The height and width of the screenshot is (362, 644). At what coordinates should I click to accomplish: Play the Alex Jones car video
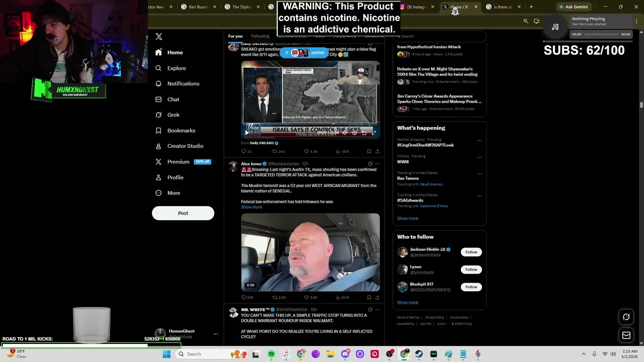310,252
